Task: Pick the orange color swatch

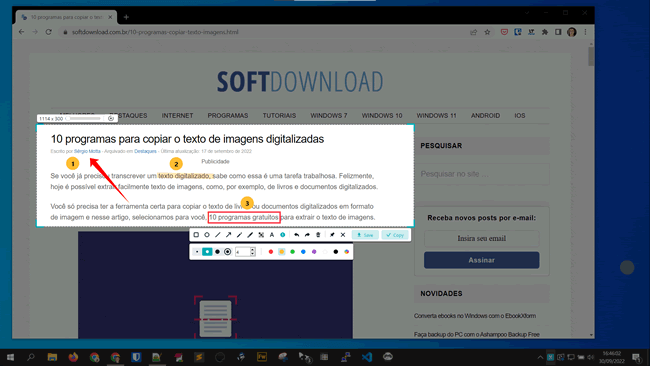Action: pyautogui.click(x=281, y=252)
